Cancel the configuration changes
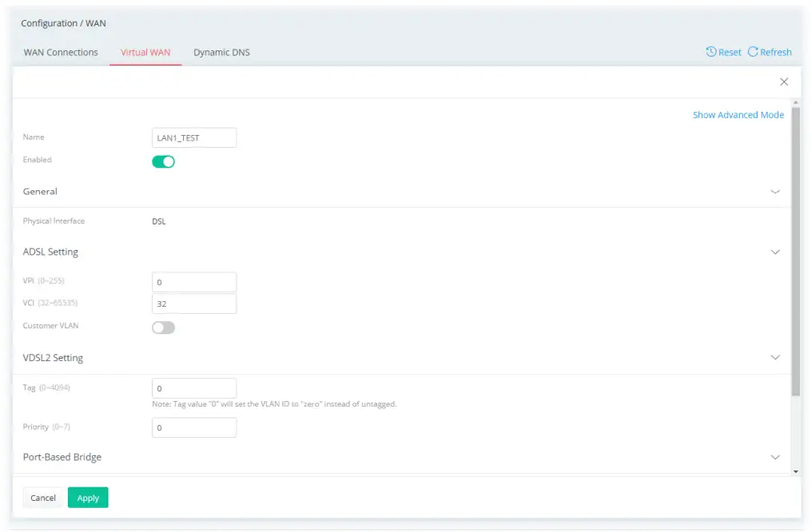 pyautogui.click(x=43, y=497)
